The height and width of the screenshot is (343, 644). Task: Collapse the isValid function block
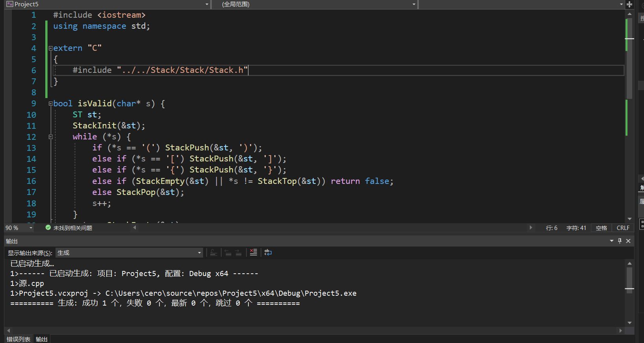click(50, 104)
